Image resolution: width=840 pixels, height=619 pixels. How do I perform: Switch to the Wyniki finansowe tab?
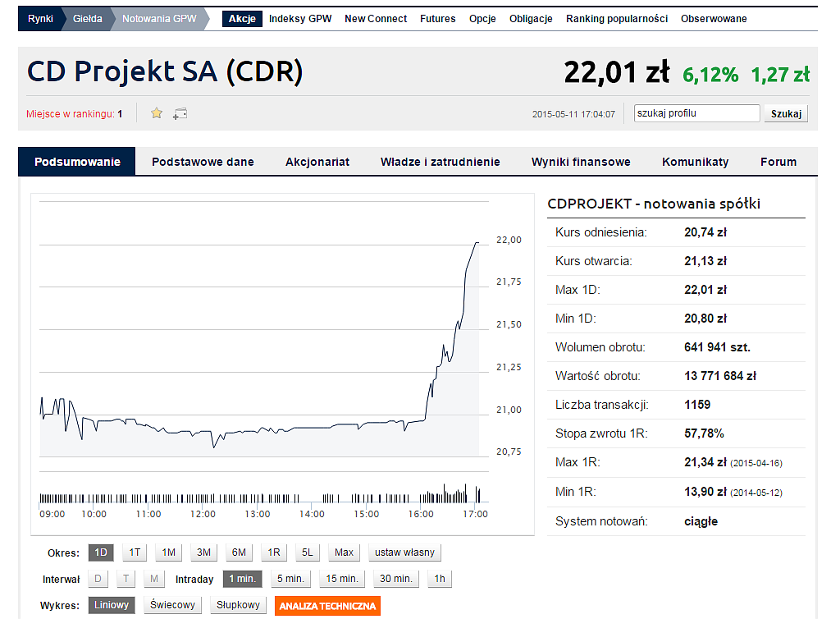tap(581, 162)
